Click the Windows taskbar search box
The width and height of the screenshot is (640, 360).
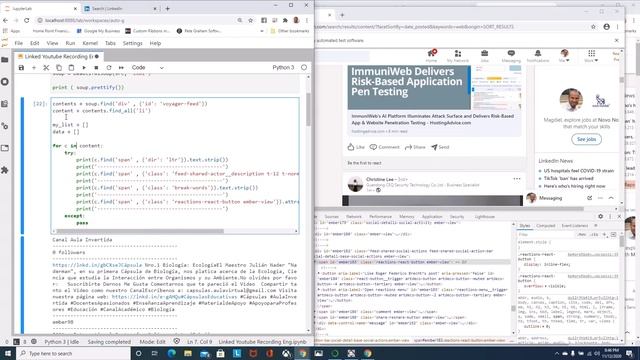point(73,353)
